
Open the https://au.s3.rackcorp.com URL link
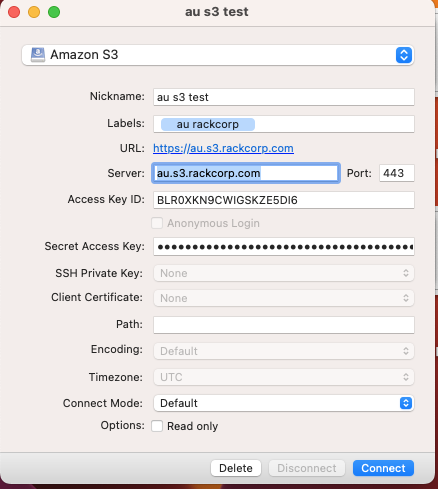click(x=223, y=148)
